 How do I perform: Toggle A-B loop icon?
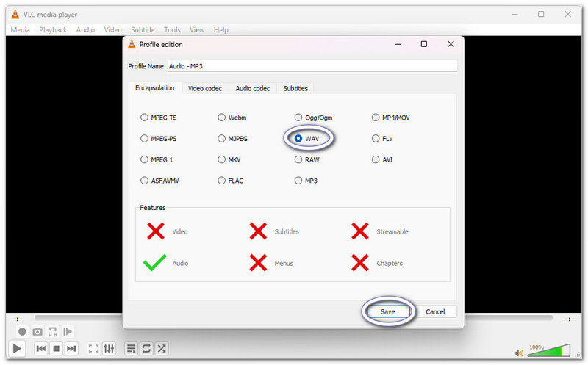tap(52, 332)
